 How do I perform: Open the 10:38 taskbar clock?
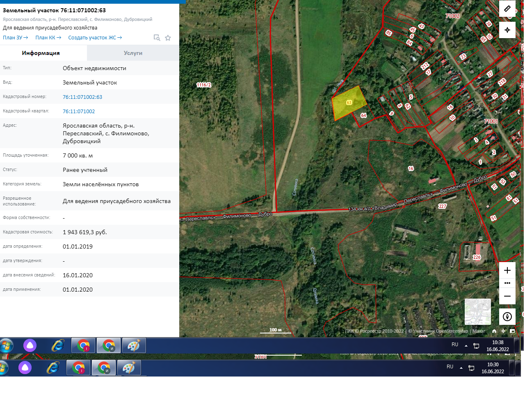(498, 346)
